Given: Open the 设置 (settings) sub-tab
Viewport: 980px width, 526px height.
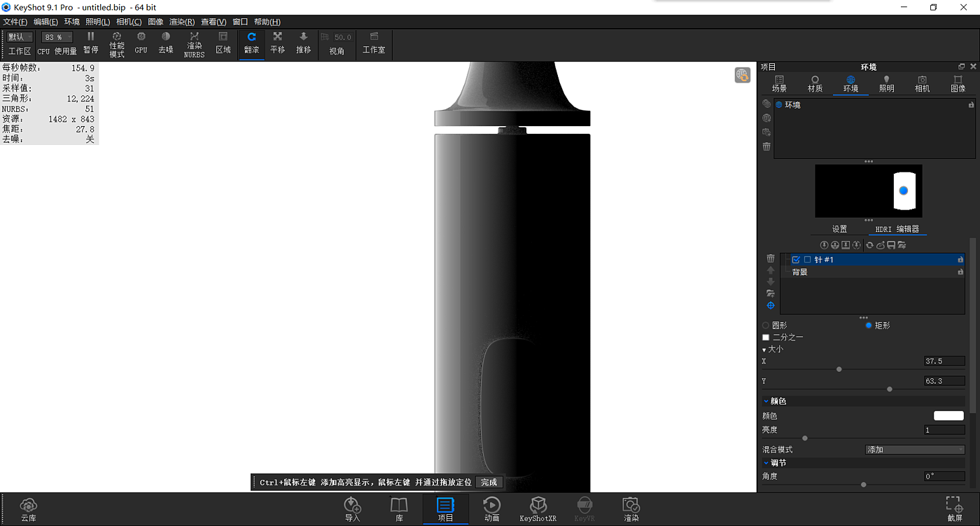Looking at the screenshot, I should pyautogui.click(x=839, y=229).
